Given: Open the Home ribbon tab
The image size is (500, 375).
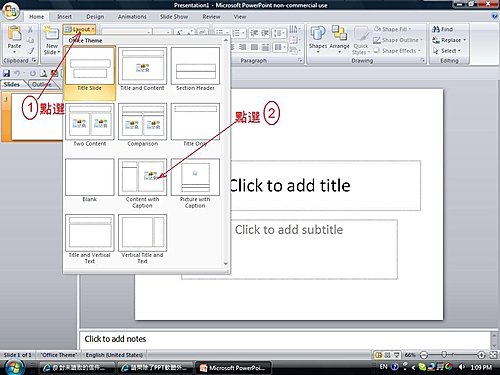Looking at the screenshot, I should pos(36,16).
